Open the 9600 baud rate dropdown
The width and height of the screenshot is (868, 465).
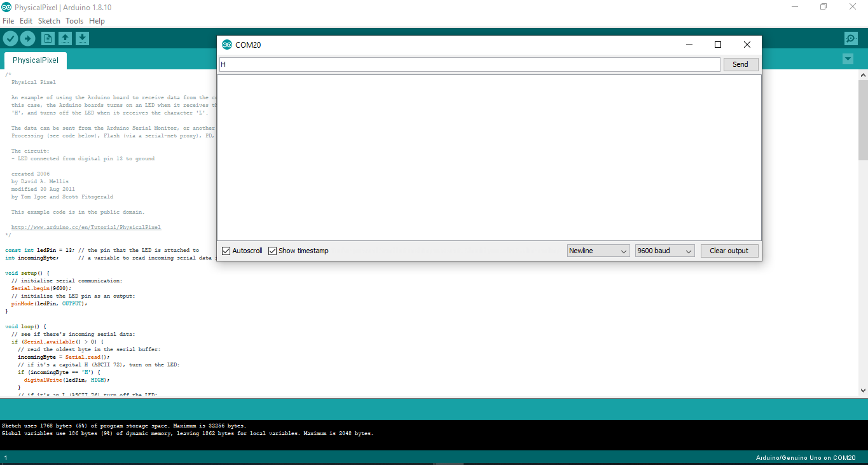point(665,251)
